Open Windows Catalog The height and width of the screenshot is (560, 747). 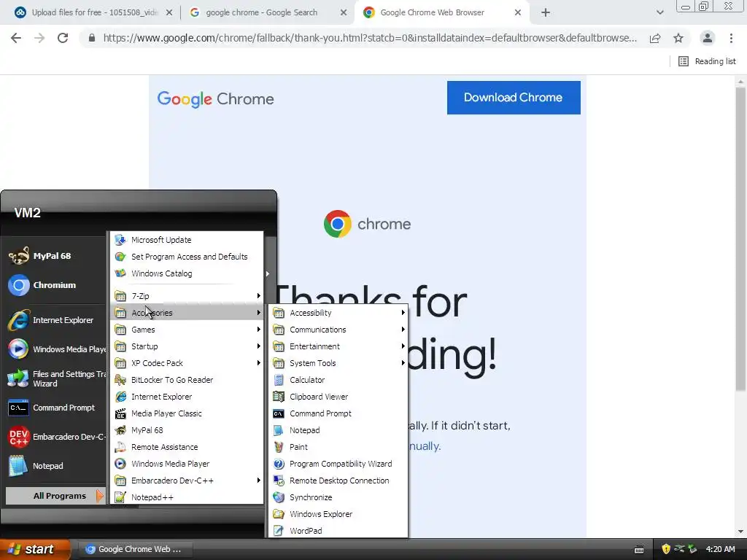(187, 273)
